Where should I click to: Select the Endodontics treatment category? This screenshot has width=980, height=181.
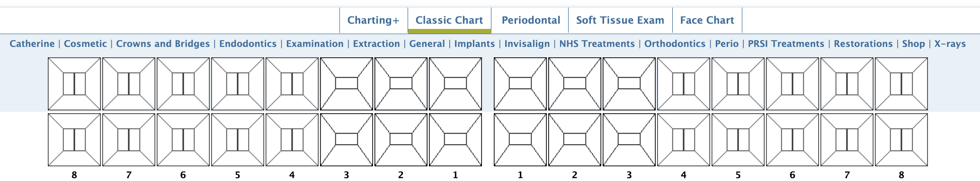tap(248, 44)
